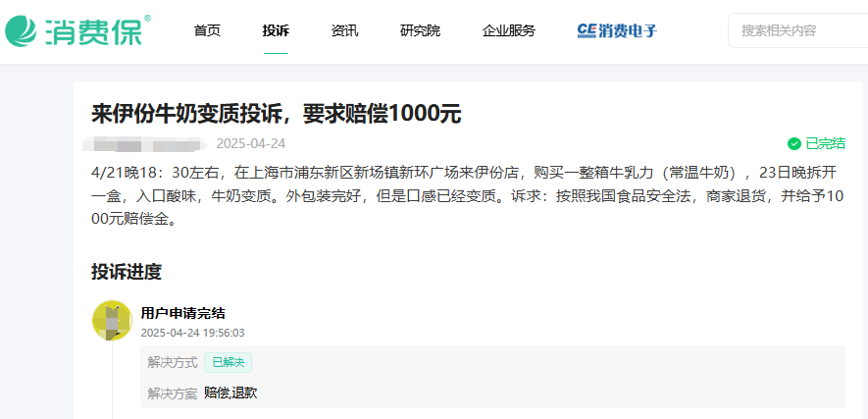The image size is (868, 419).
Task: Click the 消费保 logo
Action: point(78,30)
